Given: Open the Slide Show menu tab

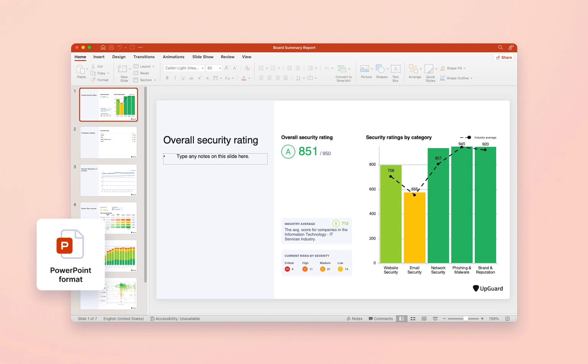Looking at the screenshot, I should (203, 57).
